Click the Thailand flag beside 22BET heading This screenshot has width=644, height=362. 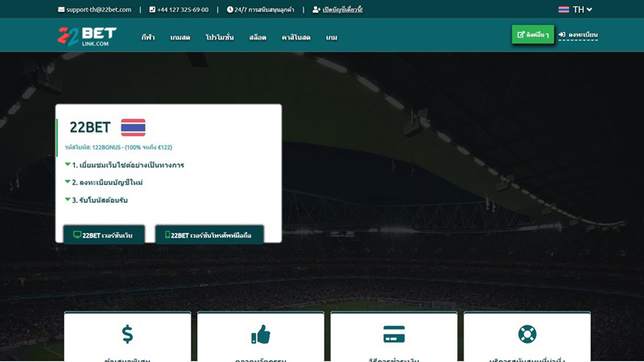point(133,127)
